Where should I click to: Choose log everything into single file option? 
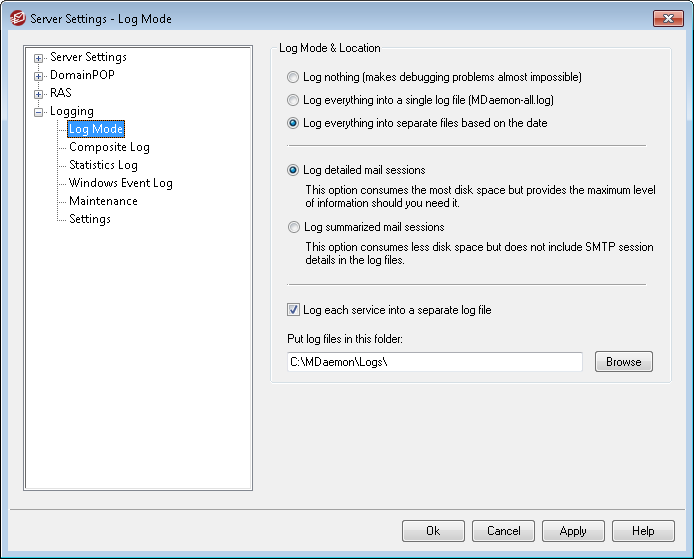point(293,100)
